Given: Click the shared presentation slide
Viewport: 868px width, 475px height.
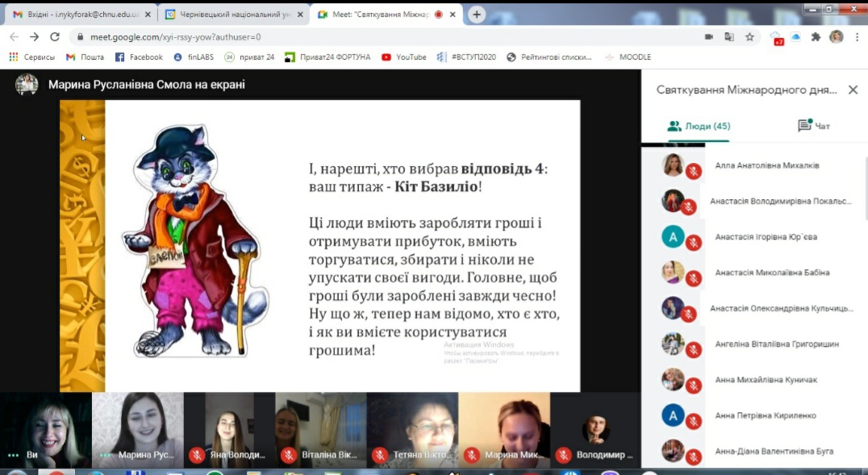Looking at the screenshot, I should 320,246.
